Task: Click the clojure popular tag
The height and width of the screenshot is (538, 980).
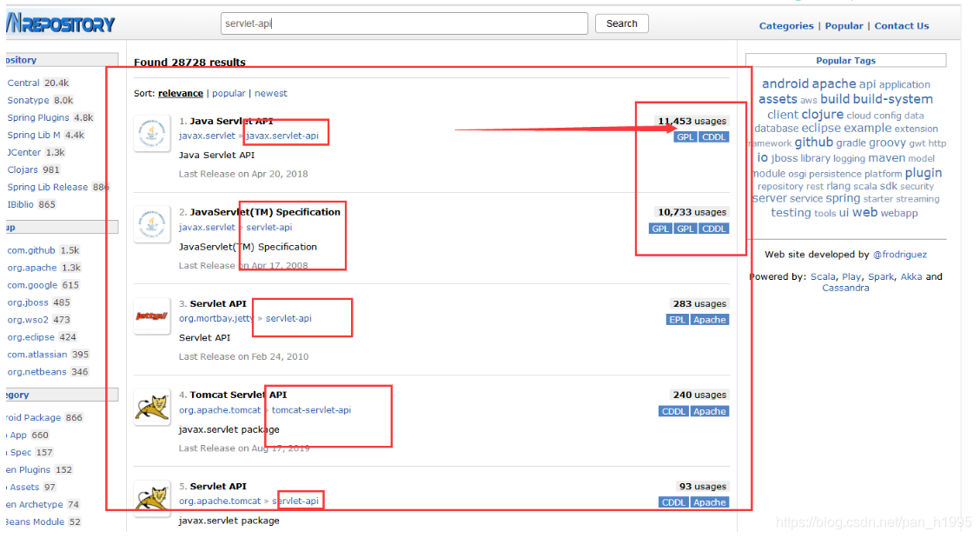Action: click(x=823, y=115)
